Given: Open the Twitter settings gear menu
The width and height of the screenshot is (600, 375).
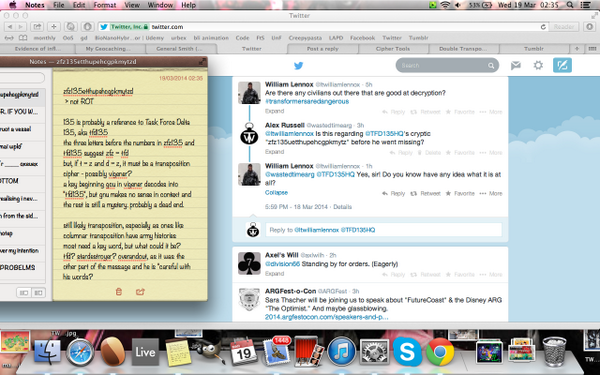Looking at the screenshot, I should pos(538,65).
